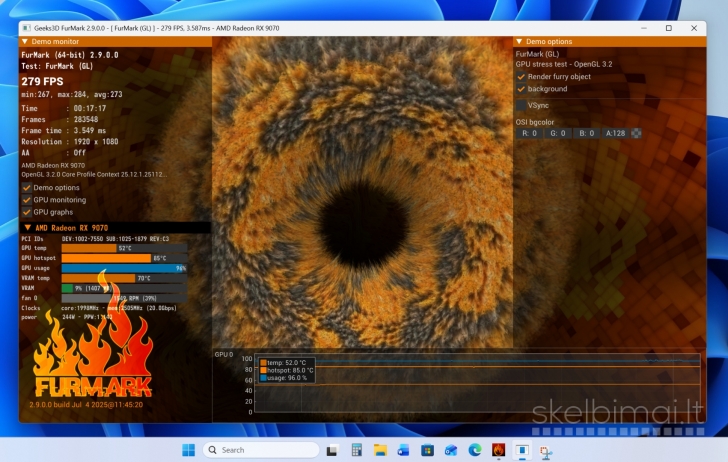Open the Windows Start menu
The image size is (728, 462).
click(188, 450)
